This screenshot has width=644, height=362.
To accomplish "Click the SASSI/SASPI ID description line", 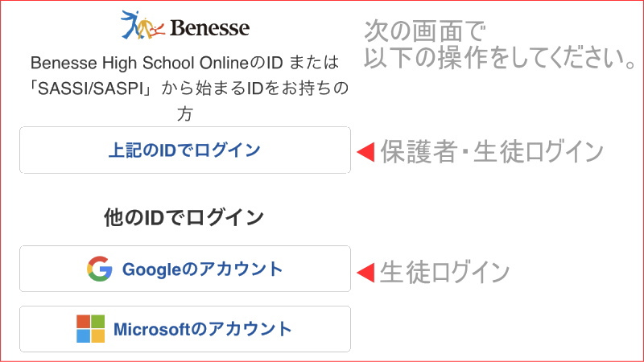I will [189, 88].
